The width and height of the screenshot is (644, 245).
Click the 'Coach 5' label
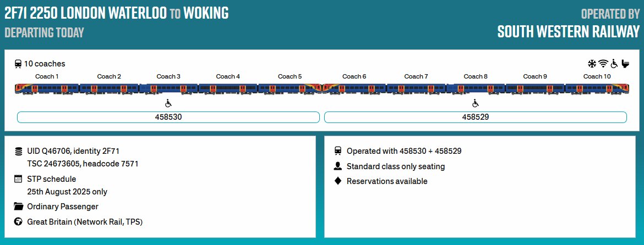click(290, 76)
